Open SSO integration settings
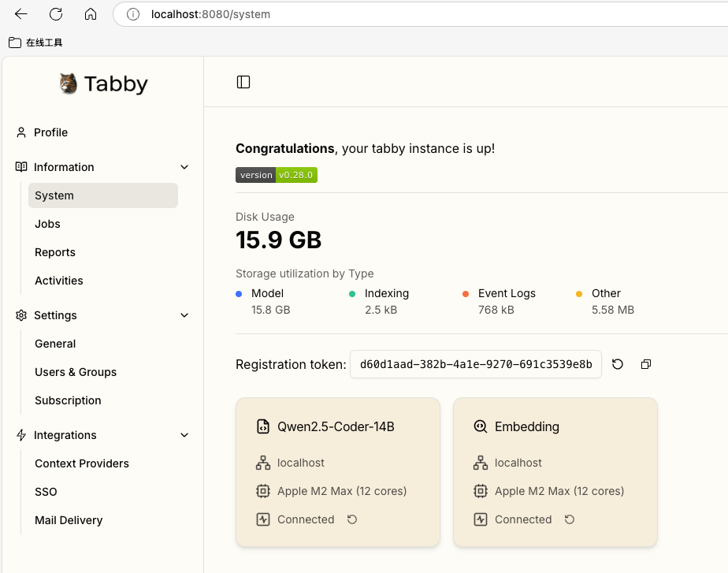This screenshot has height=573, width=728. [x=46, y=492]
